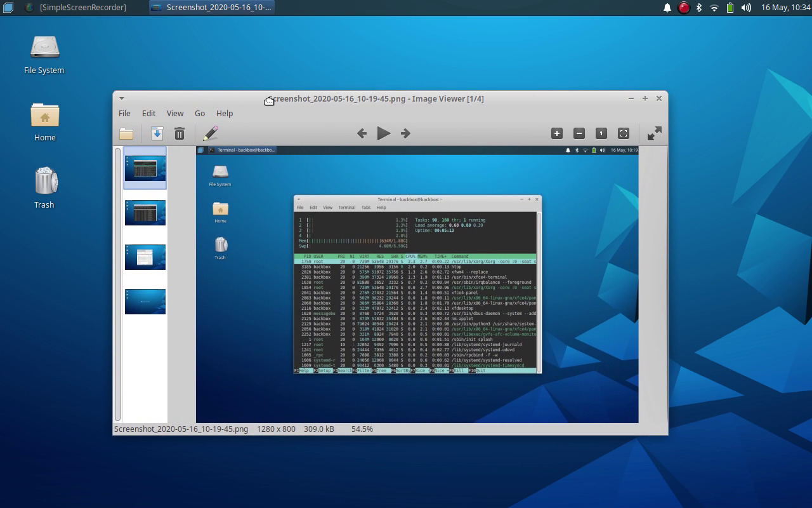Go to the previous image

tap(362, 133)
